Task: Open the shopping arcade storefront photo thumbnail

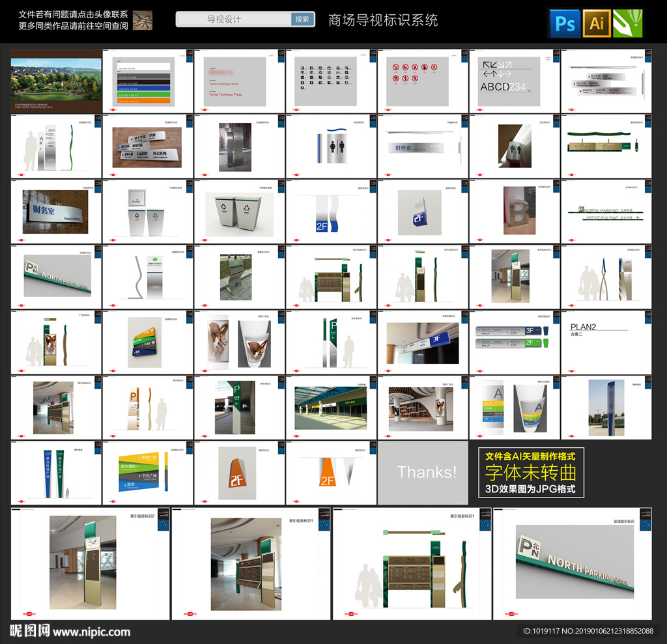Action: [331, 408]
